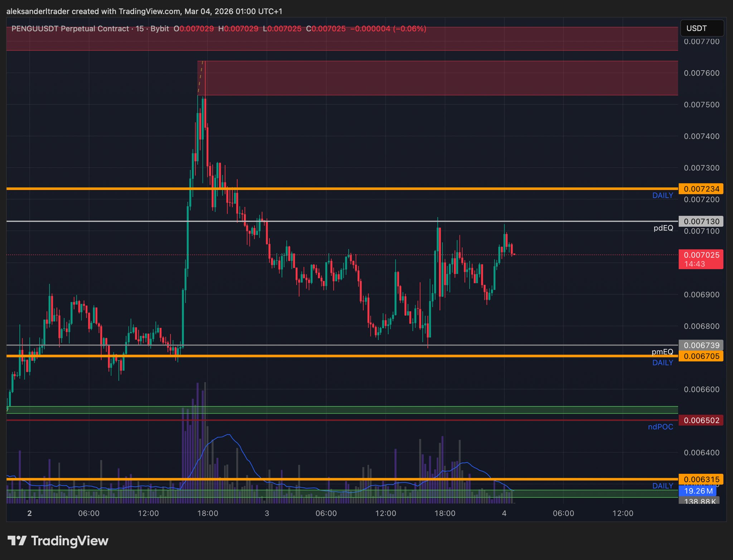Screen dimensions: 733x560
Task: Click the gray 138.88K volume label
Action: click(699, 501)
